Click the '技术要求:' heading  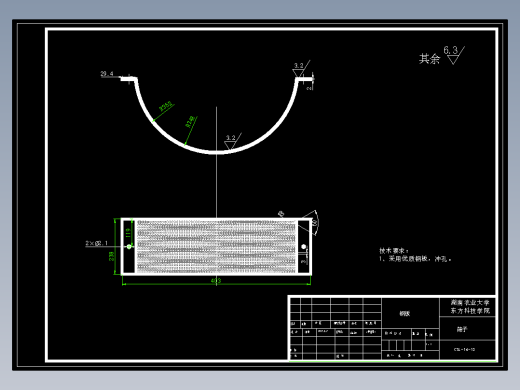pyautogui.click(x=394, y=251)
